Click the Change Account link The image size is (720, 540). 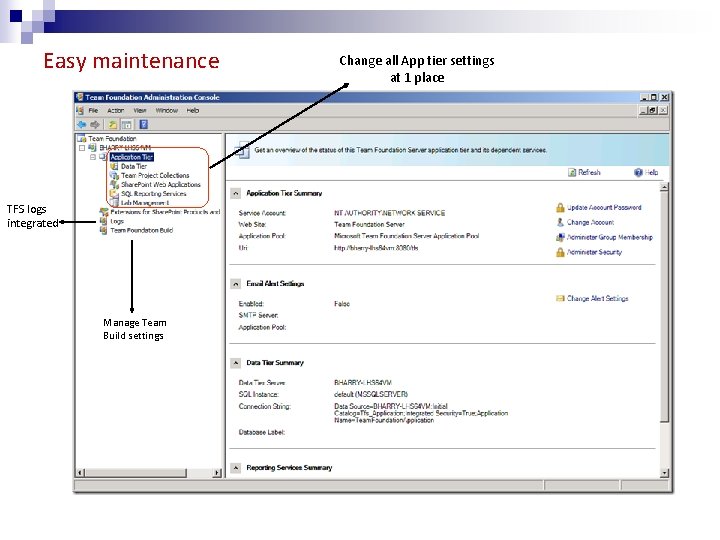(591, 222)
